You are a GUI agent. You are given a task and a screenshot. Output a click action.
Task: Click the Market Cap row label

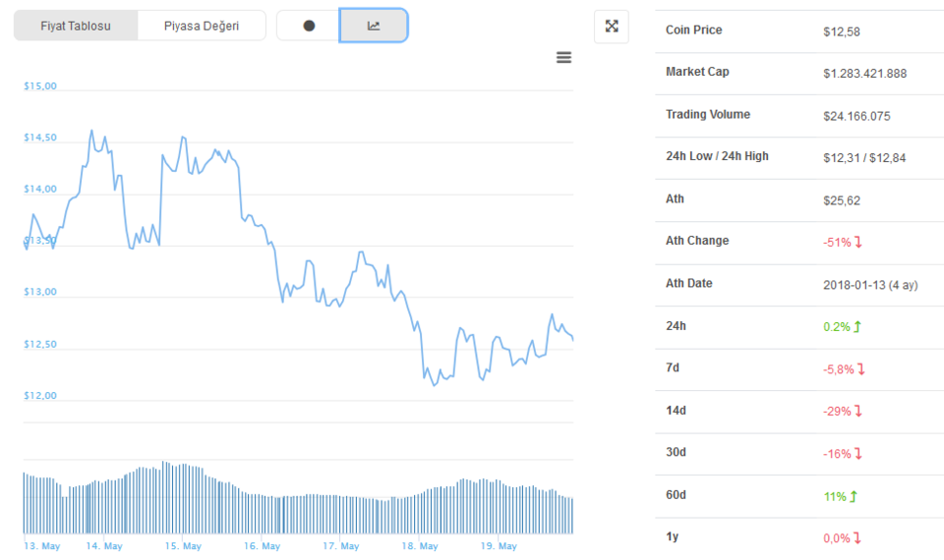coord(697,72)
